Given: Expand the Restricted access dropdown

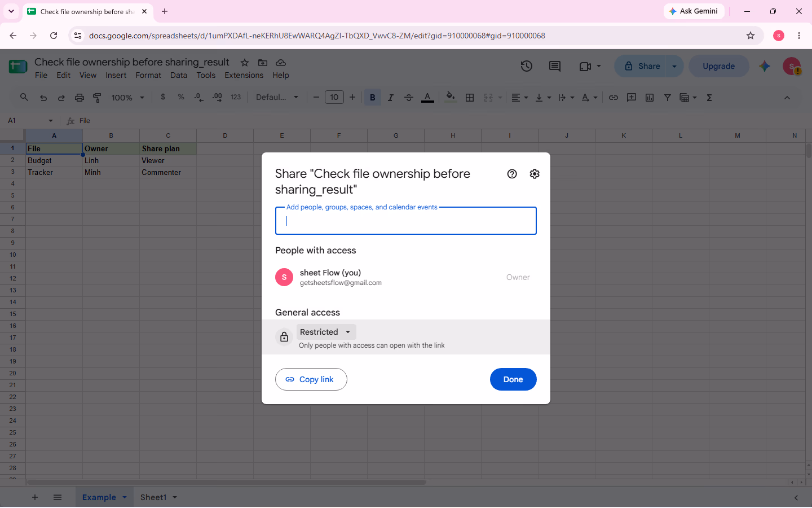Looking at the screenshot, I should (x=326, y=332).
